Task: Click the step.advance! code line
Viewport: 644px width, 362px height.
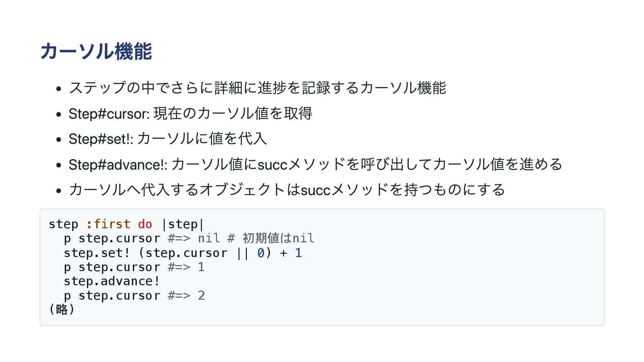Action: pyautogui.click(x=112, y=281)
